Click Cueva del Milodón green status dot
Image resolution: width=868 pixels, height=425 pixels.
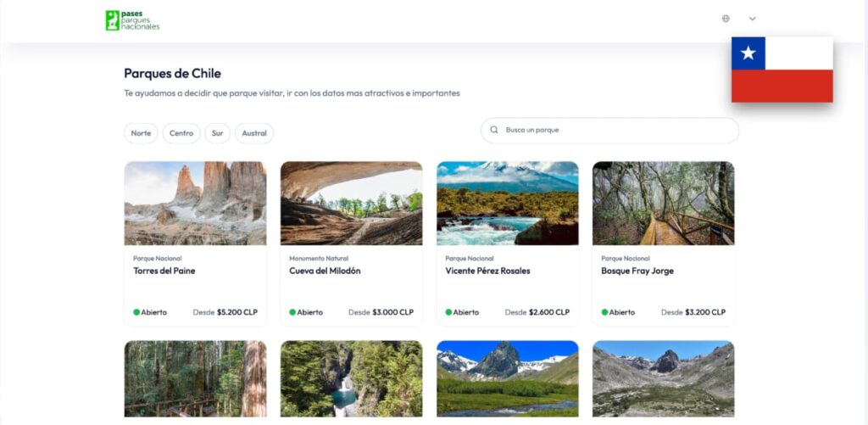point(292,312)
